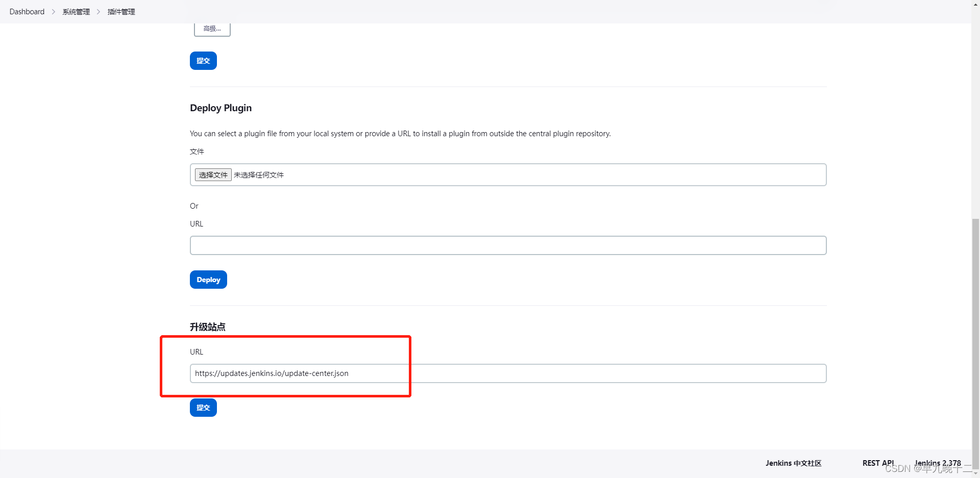Focus the Deploy Plugin URL input field
The width and height of the screenshot is (980, 478).
508,245
